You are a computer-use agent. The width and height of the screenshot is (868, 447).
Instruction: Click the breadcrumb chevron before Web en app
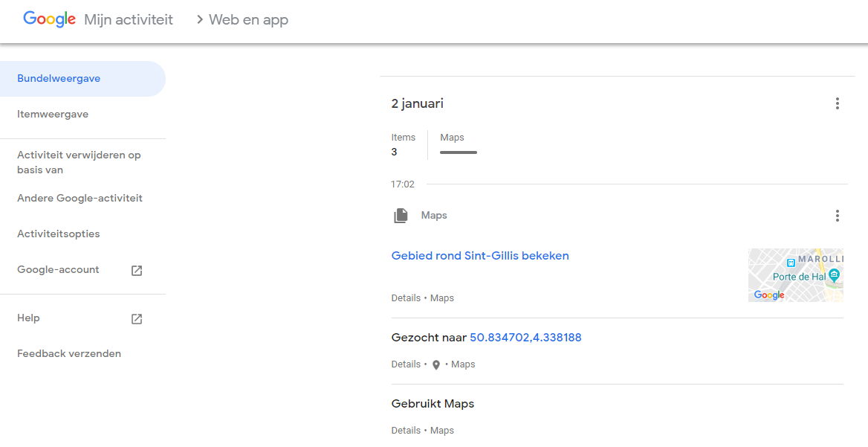(199, 20)
